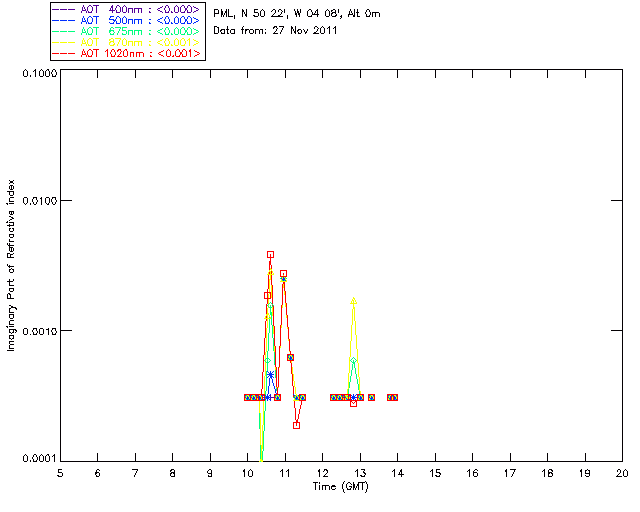This screenshot has height=512, width=640.
Task: Click the 'Time (GMT)' axis label
Action: point(341,487)
